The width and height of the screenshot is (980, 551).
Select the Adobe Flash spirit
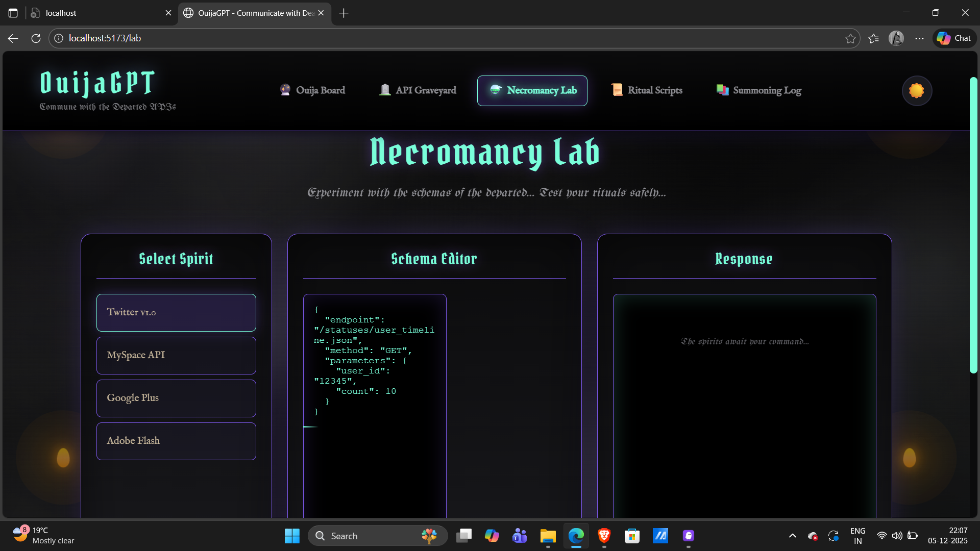(x=176, y=441)
